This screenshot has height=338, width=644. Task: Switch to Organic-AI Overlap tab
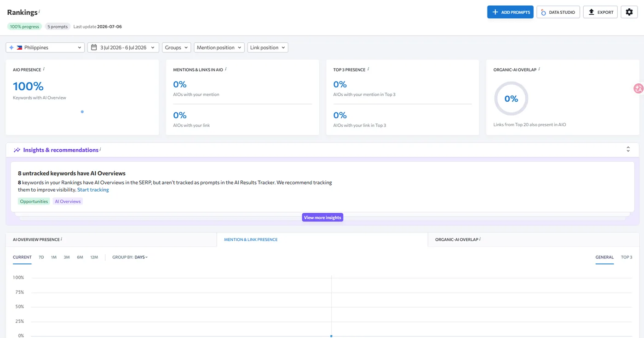tap(533, 239)
